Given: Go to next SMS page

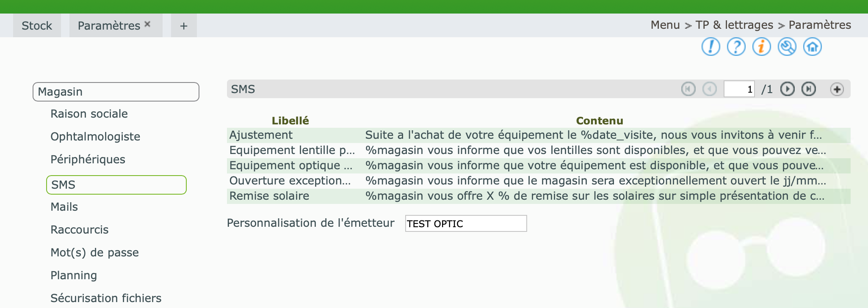Looking at the screenshot, I should pos(788,89).
